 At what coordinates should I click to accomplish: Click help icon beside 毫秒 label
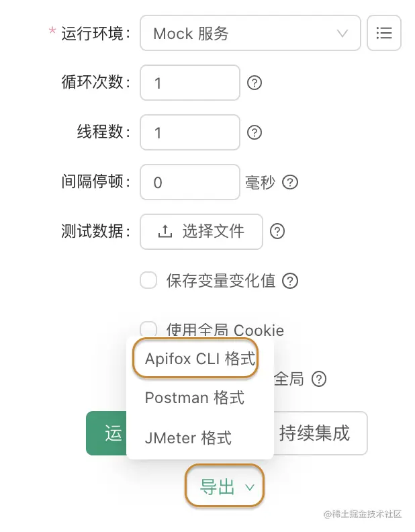(290, 182)
